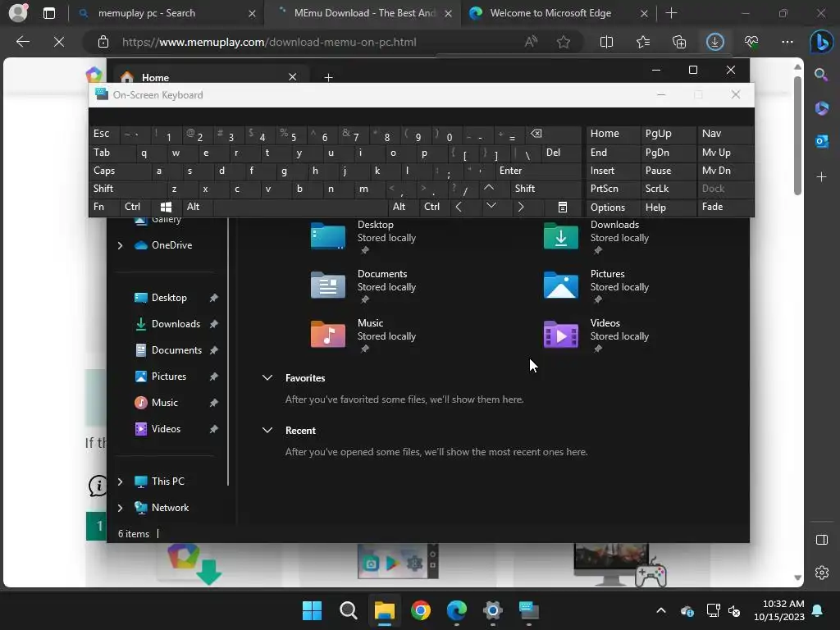This screenshot has height=630, width=840.
Task: Open Bing Copilot sidebar icon
Action: (x=821, y=42)
